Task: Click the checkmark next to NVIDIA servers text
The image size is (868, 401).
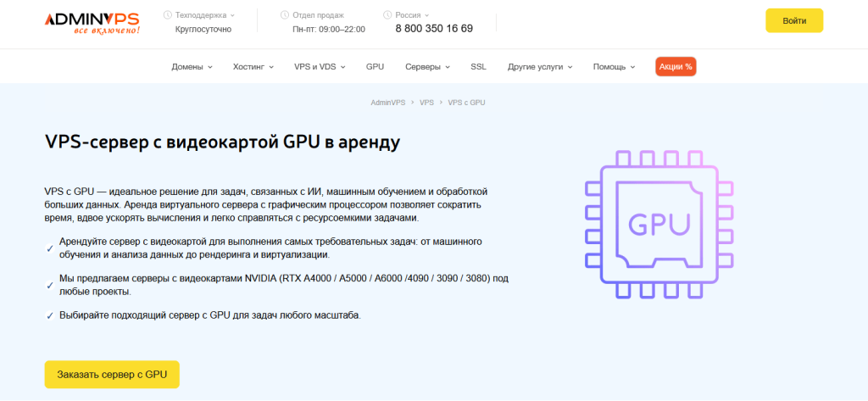Action: [x=50, y=284]
